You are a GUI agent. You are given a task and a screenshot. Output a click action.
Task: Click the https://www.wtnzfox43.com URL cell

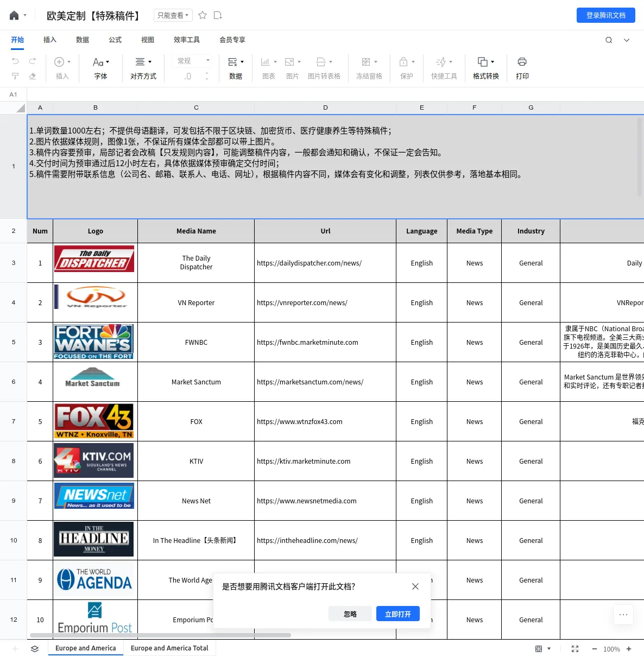click(x=325, y=421)
